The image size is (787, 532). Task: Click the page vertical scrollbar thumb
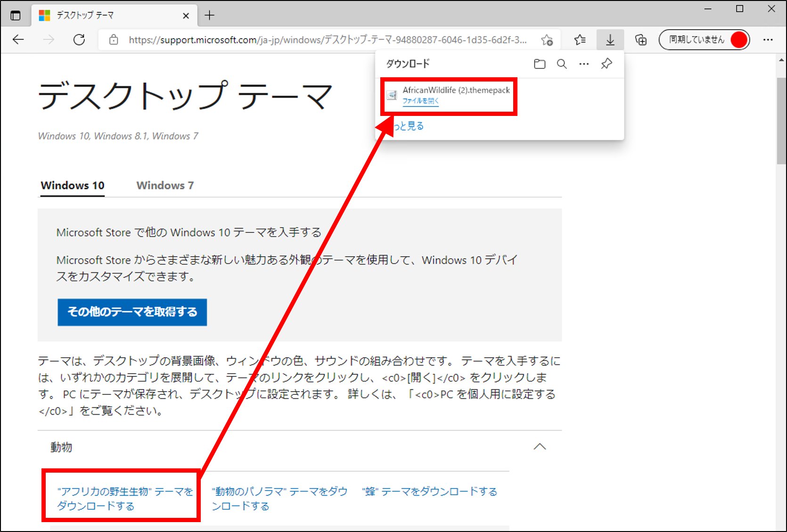(781, 120)
